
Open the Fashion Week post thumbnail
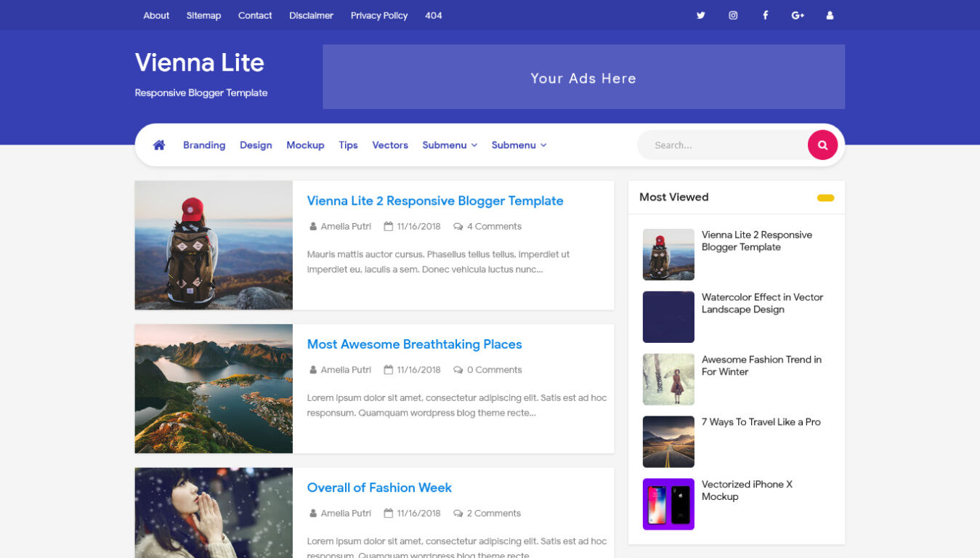tap(214, 513)
